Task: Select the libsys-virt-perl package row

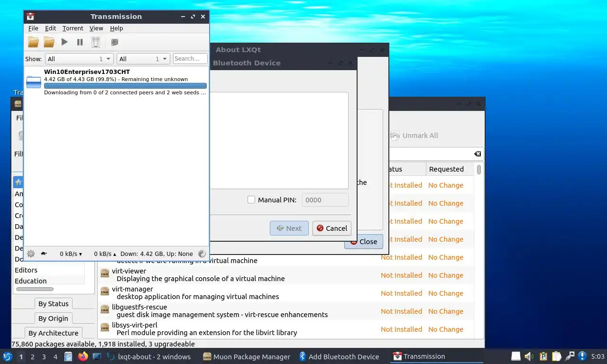Action: point(286,329)
